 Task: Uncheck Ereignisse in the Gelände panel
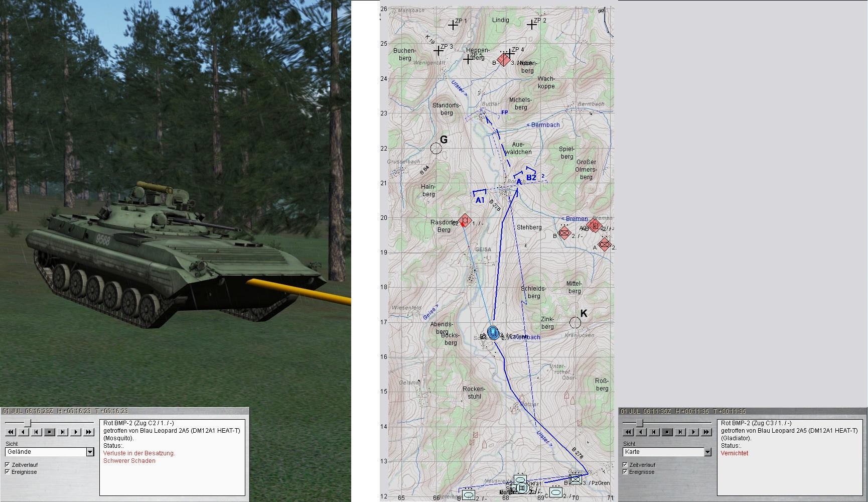8,472
